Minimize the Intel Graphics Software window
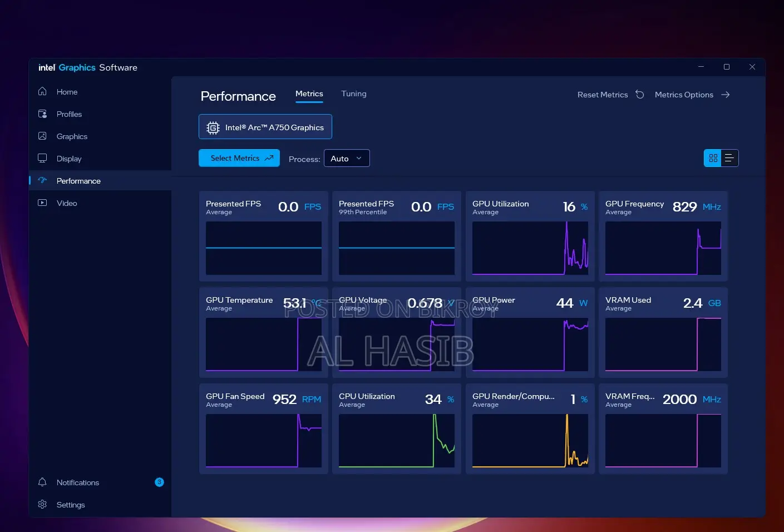 (x=701, y=67)
